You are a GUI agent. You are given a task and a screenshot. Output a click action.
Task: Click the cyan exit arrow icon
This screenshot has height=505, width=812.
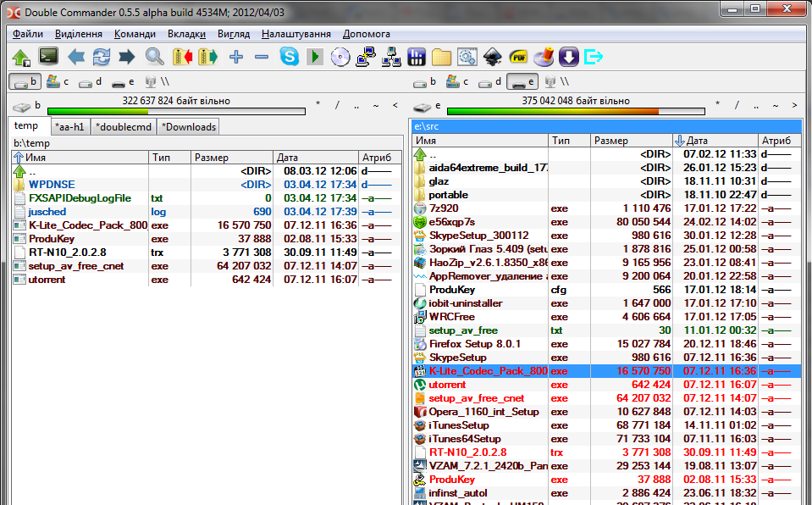point(594,57)
